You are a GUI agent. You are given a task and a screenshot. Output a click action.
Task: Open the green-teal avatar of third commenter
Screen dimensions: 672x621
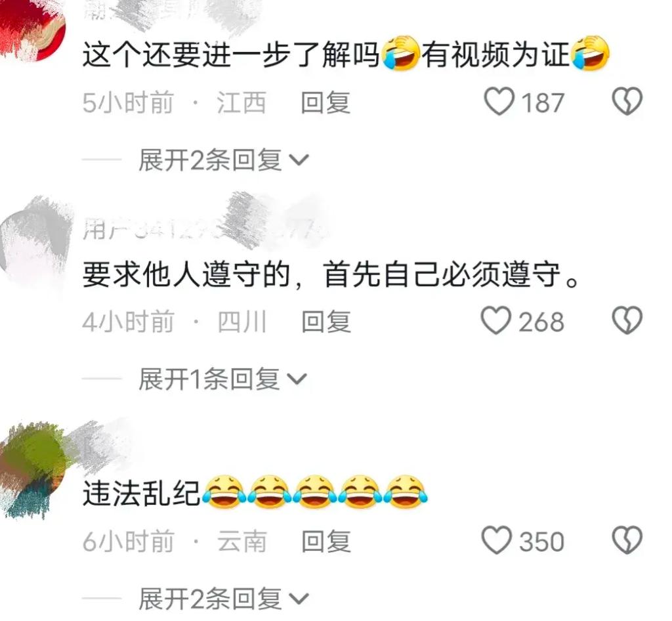pos(32,470)
